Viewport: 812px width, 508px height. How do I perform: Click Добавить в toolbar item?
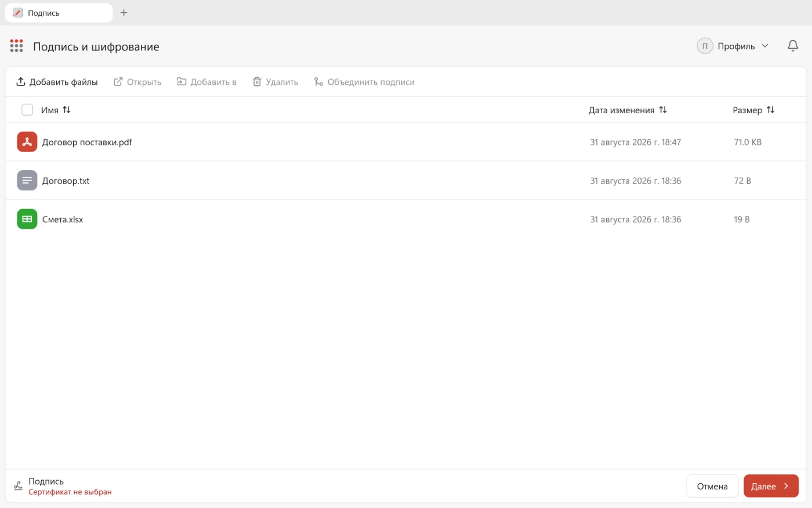[x=206, y=82]
